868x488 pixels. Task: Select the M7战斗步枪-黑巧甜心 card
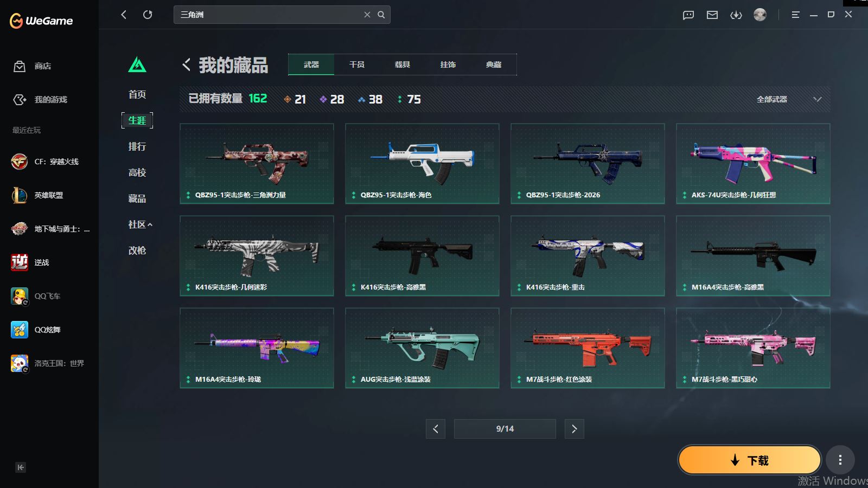[x=753, y=348]
